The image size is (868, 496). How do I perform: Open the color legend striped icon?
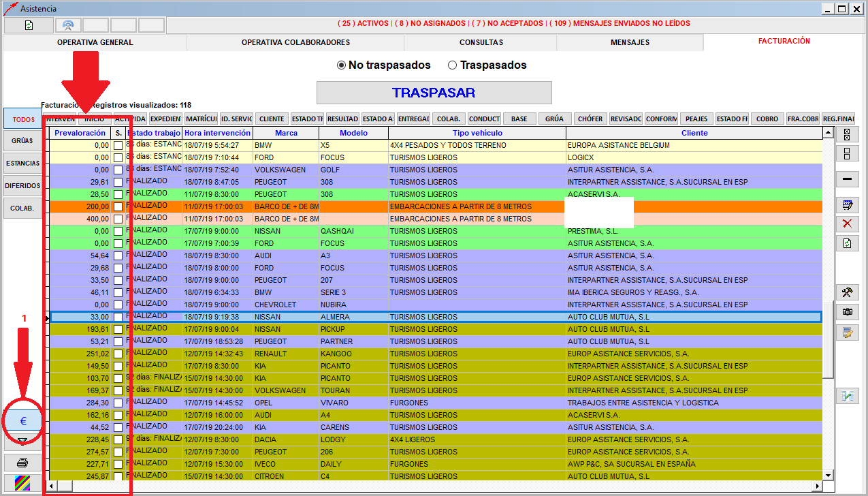point(22,483)
